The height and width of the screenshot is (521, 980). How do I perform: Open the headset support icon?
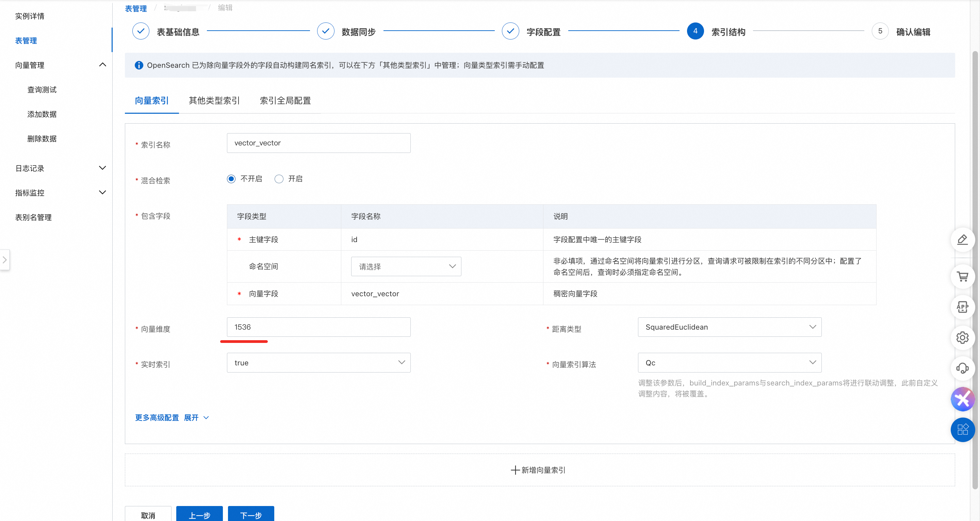(962, 368)
